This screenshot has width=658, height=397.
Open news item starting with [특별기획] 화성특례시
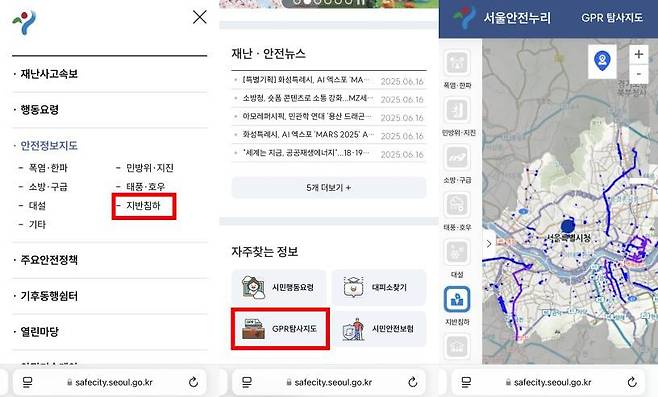click(306, 80)
